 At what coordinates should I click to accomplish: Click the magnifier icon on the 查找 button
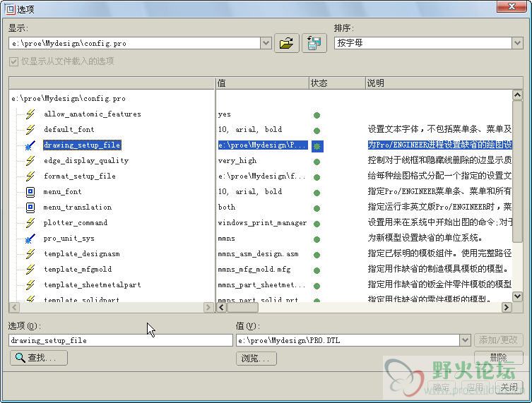click(20, 358)
